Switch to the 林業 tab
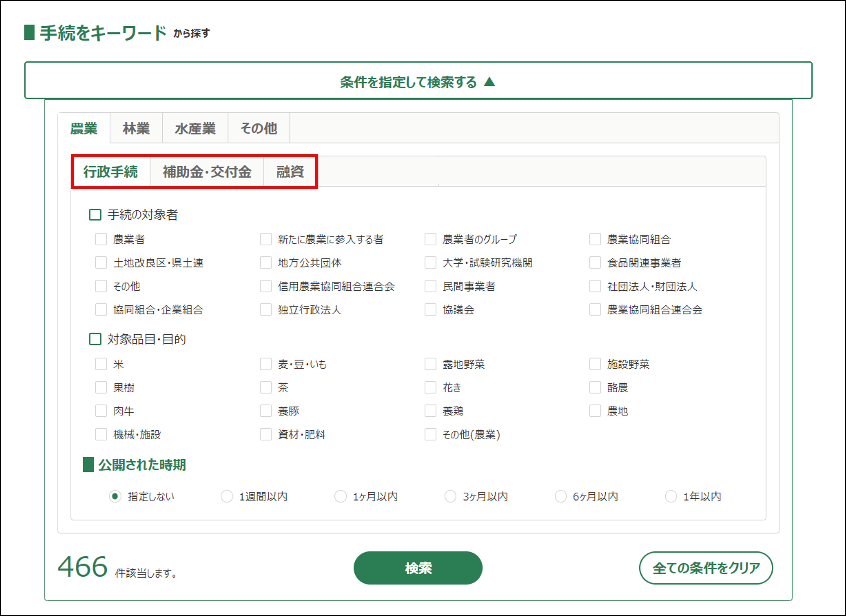Viewport: 846px width, 616px height. coord(136,128)
